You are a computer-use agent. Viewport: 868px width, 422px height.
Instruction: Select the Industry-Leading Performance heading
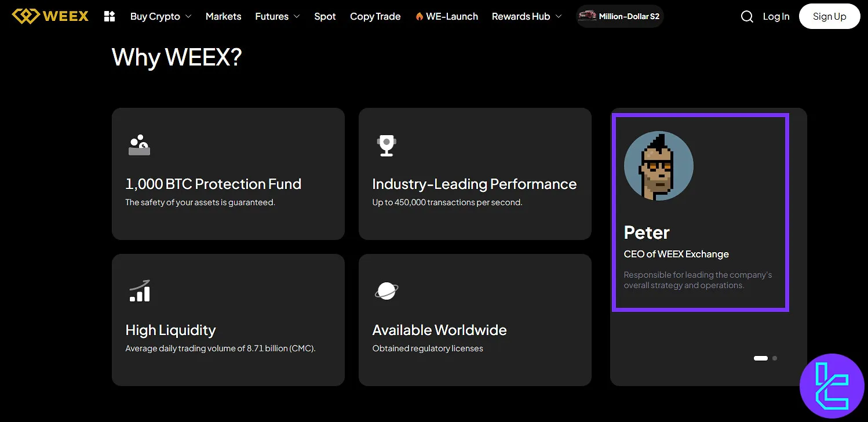click(x=475, y=184)
